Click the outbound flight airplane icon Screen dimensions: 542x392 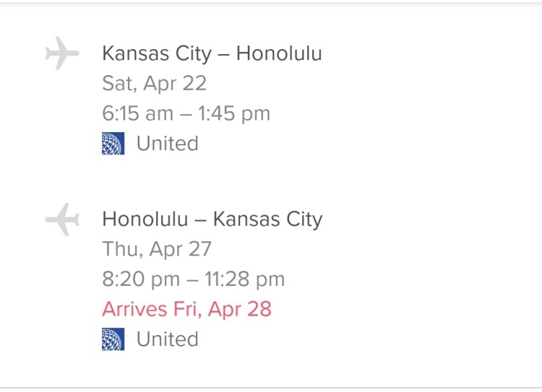61,55
